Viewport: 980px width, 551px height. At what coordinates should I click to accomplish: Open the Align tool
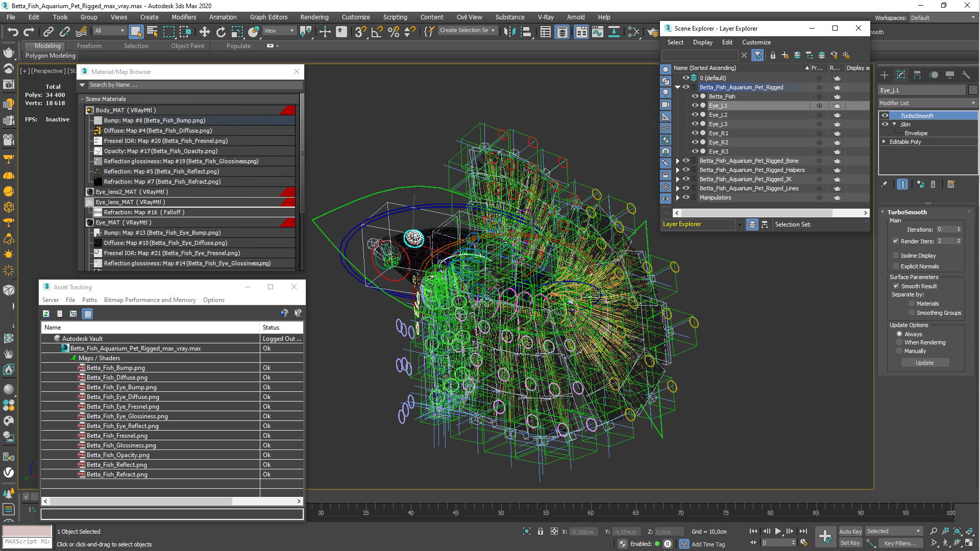[526, 32]
